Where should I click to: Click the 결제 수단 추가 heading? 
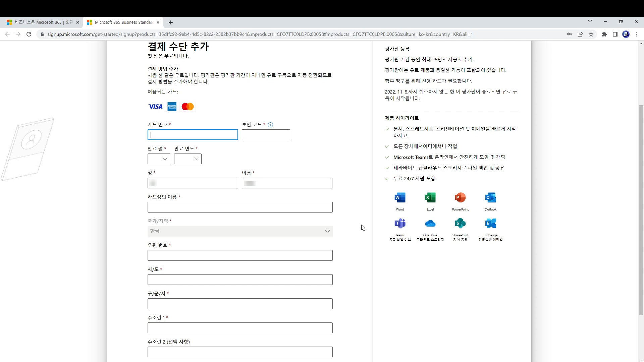(x=178, y=46)
